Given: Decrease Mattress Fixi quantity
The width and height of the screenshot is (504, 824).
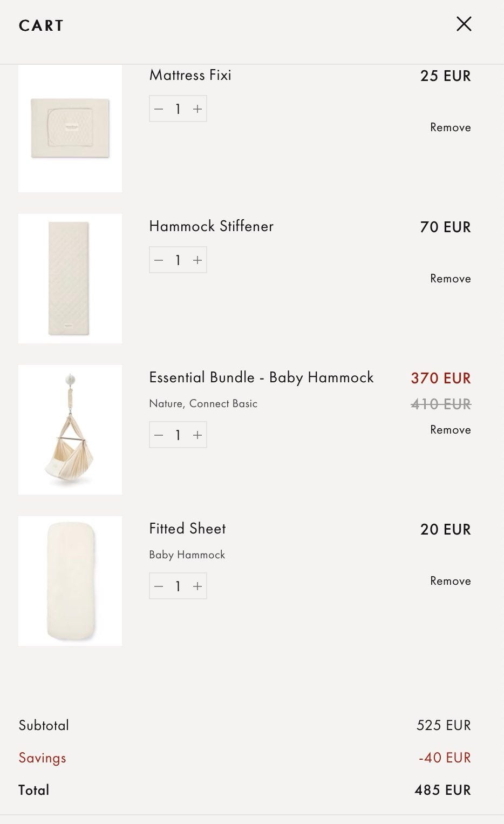Looking at the screenshot, I should [159, 109].
